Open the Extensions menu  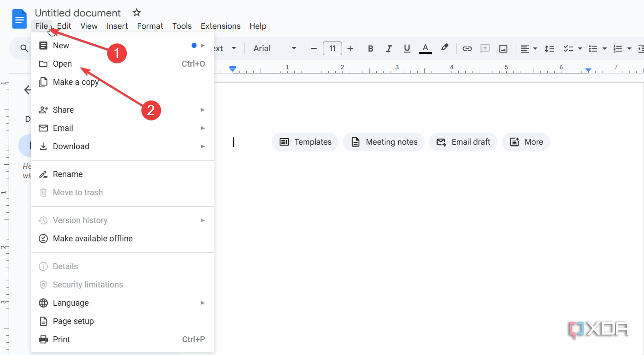[220, 26]
